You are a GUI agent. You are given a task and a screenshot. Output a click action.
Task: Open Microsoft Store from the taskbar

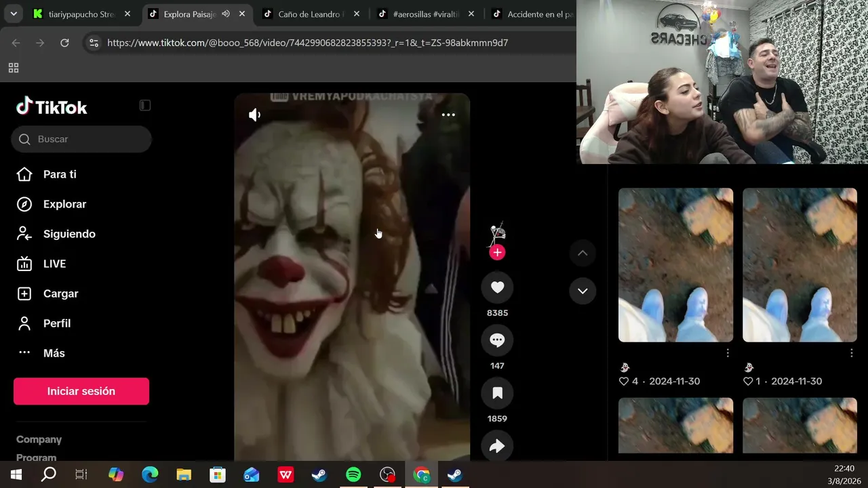[218, 475]
